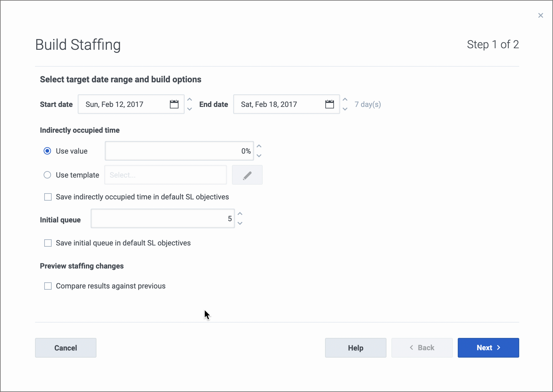
Task: Proceed with the Next button
Action: point(488,348)
